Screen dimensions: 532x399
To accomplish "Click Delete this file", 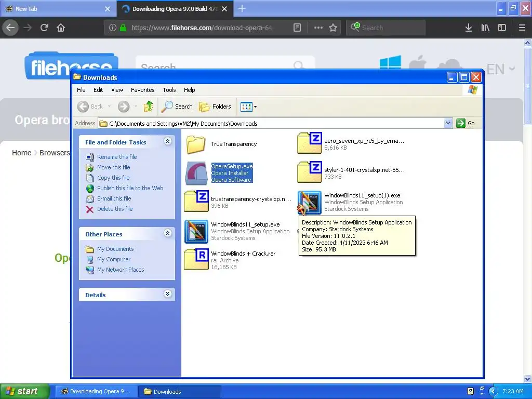I will 115,209.
